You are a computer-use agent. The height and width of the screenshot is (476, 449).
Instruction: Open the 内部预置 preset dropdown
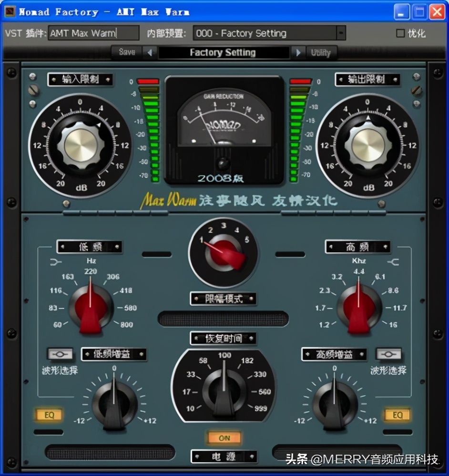tap(340, 33)
